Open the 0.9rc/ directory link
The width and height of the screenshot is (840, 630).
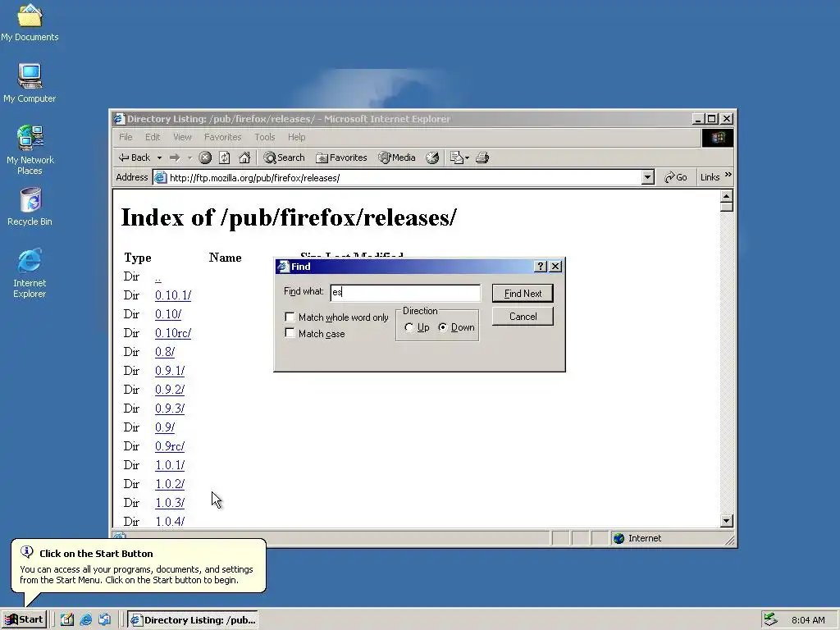point(170,446)
